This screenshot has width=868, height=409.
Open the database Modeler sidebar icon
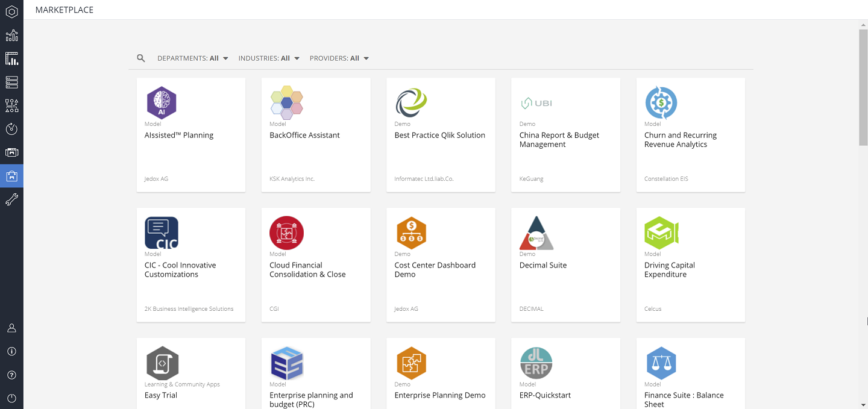[x=12, y=82]
